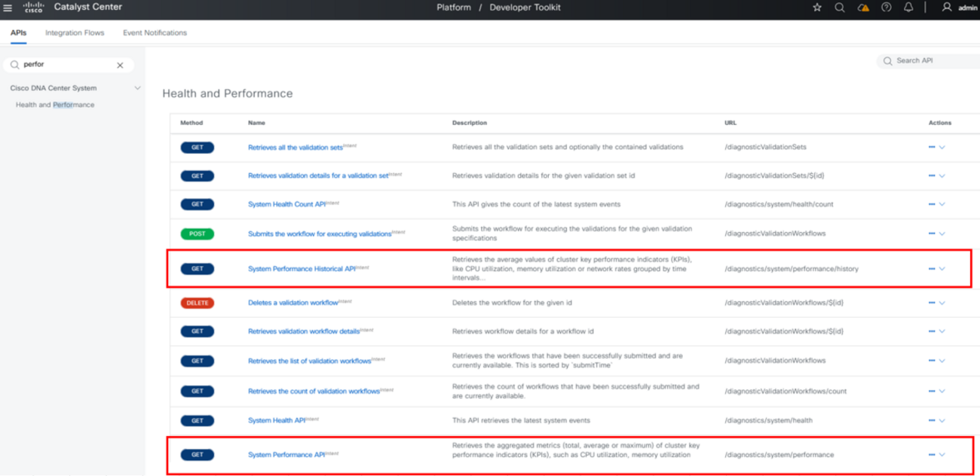This screenshot has height=476, width=980.
Task: Open Submits the workflow for executing validations
Action: [320, 234]
